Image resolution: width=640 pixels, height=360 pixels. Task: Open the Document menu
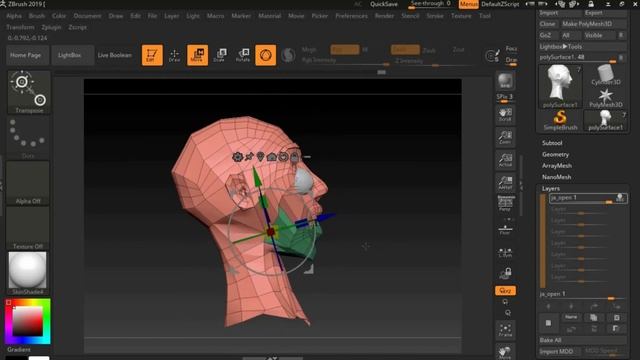point(87,16)
